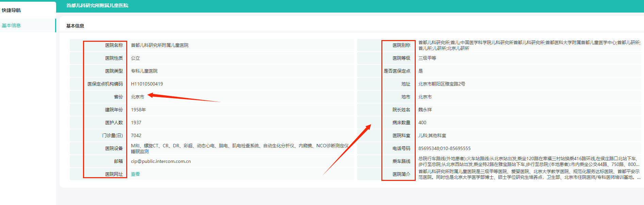
Task: Select the phone number 85695348;010-85695555
Action: (444, 148)
